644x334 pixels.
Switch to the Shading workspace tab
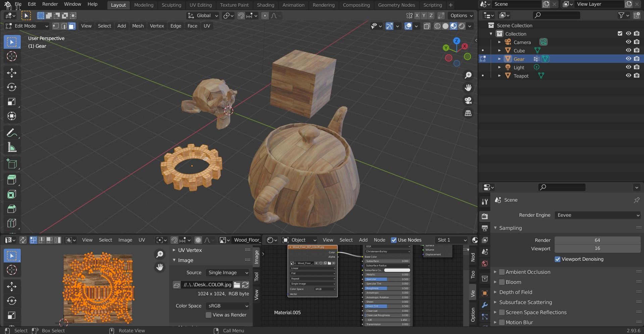click(x=265, y=5)
